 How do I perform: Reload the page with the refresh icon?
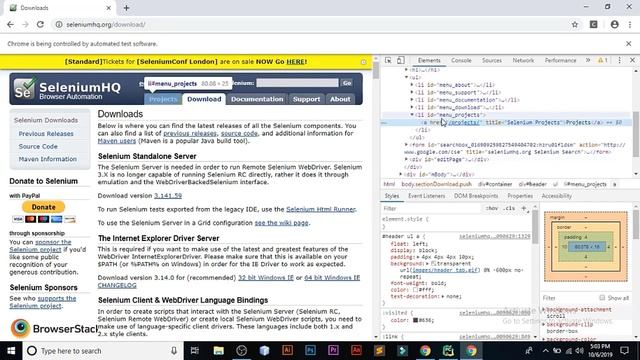tap(40, 24)
